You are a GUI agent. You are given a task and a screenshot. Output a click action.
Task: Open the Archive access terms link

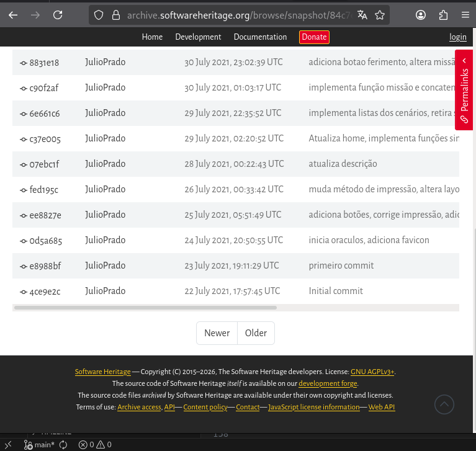[x=140, y=408]
